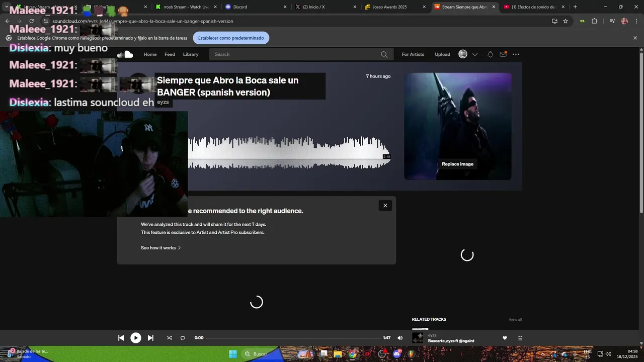Click the SoundCloud logo icon
Screen dimensions: 644x362
[x=125, y=54]
